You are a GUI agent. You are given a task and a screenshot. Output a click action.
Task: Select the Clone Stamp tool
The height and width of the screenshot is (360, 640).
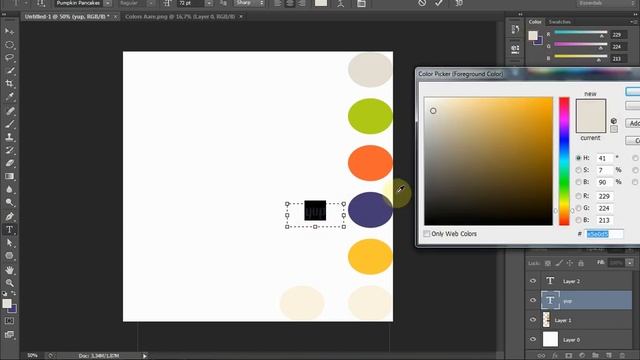[9, 137]
